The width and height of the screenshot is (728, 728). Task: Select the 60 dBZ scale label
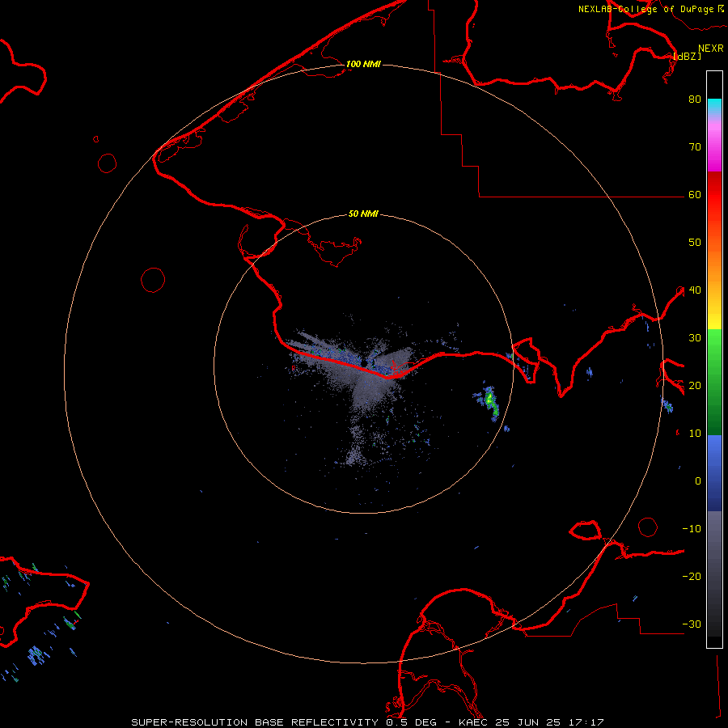coord(695,194)
